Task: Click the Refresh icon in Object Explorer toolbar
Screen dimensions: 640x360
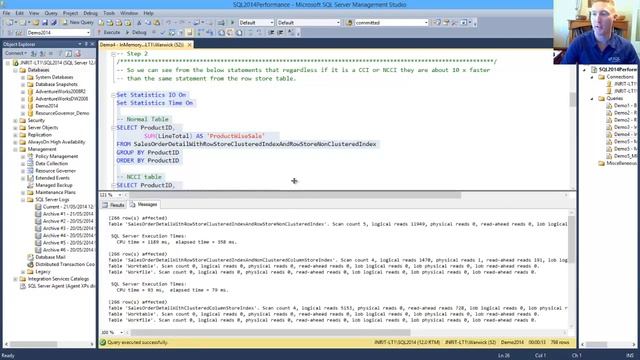Action: tap(69, 53)
